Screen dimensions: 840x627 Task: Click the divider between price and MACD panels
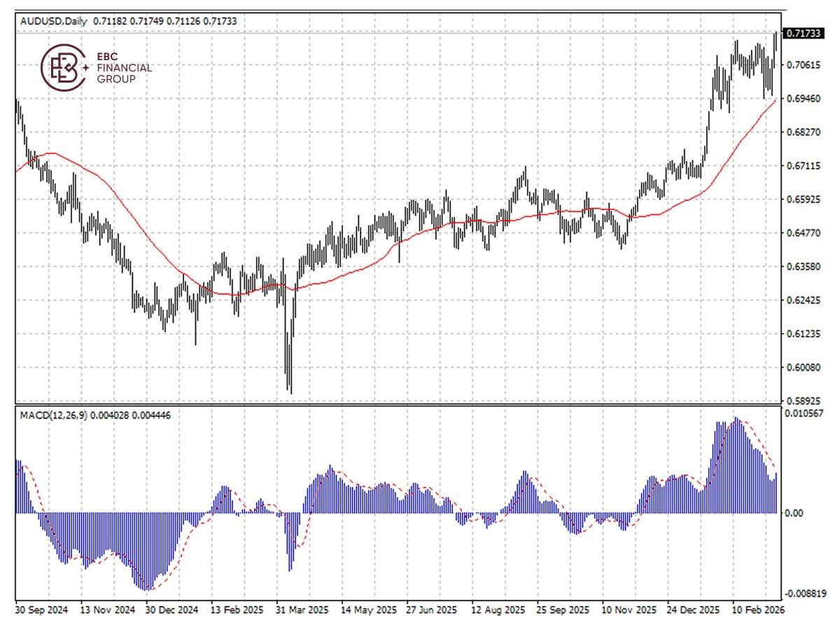coord(420,404)
